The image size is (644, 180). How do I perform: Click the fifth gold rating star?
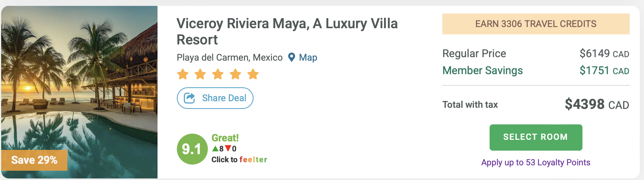click(x=253, y=74)
